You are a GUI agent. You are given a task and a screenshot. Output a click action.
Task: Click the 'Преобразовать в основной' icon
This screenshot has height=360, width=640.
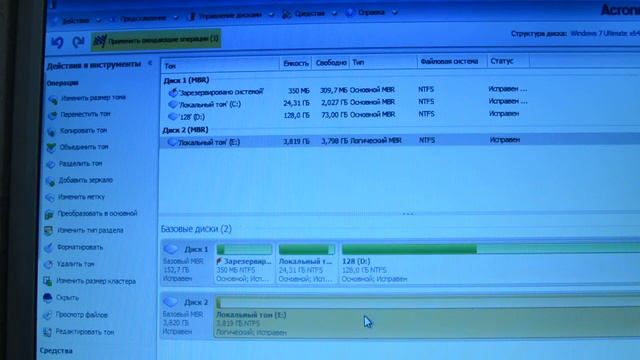[49, 214]
